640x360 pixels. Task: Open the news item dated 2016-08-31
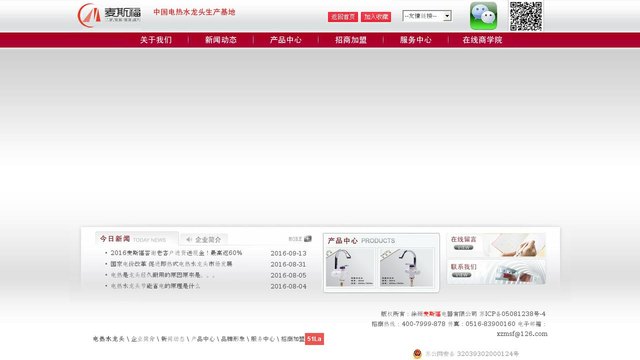[171, 264]
